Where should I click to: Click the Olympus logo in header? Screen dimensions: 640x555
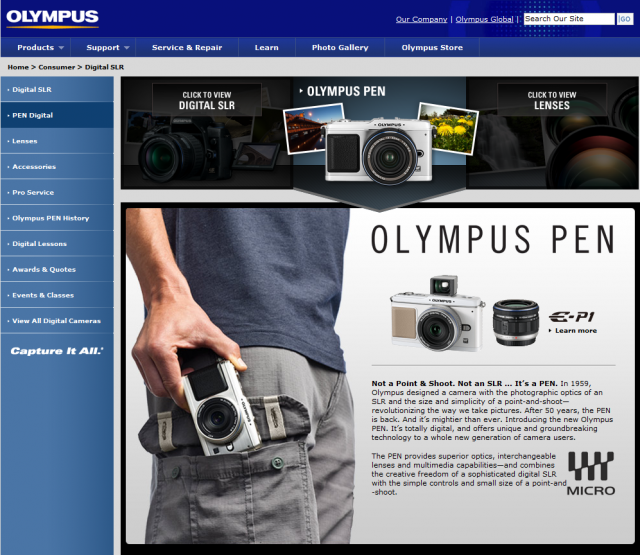coord(52,18)
